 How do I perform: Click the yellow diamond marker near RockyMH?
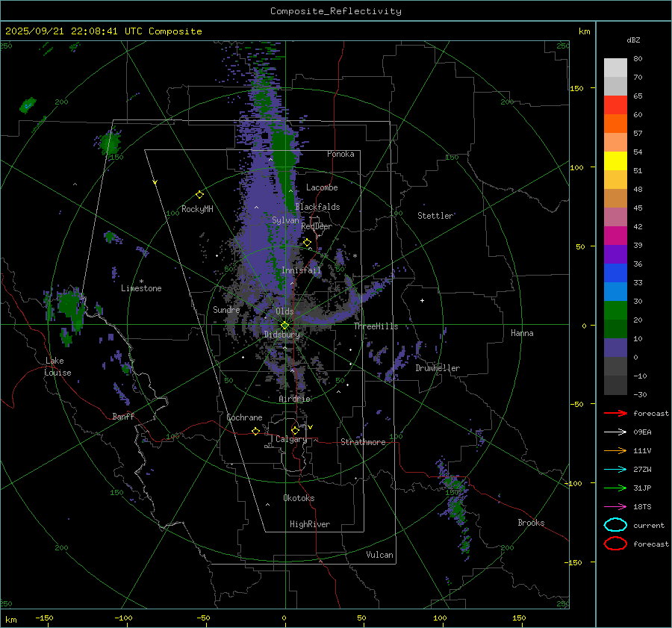199,194
